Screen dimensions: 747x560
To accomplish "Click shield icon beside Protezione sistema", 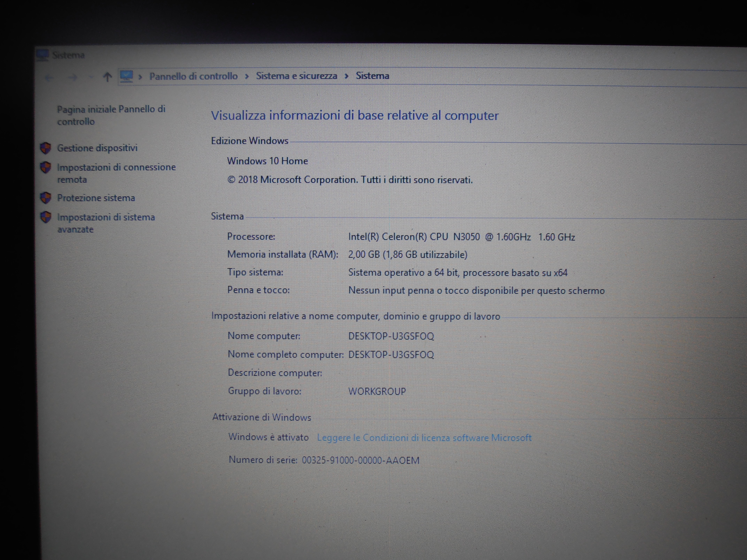I will tap(46, 198).
